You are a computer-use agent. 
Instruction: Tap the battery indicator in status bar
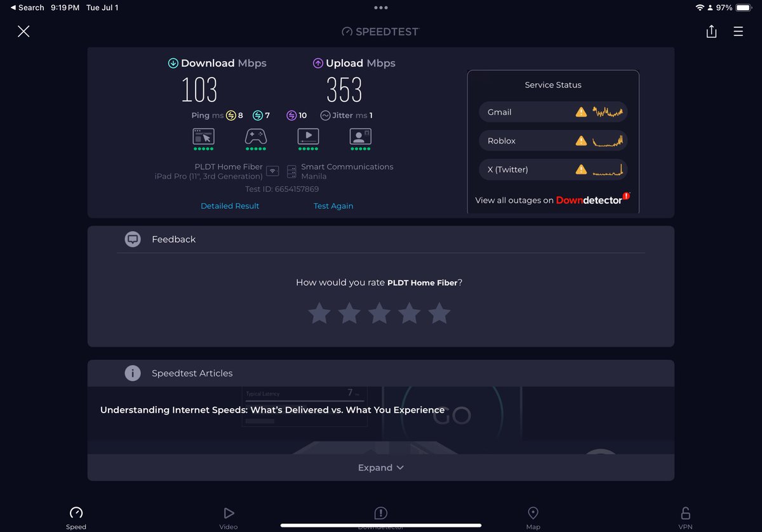point(744,8)
